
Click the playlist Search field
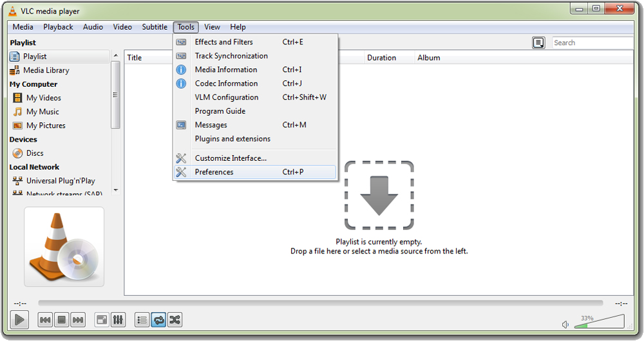click(x=592, y=42)
